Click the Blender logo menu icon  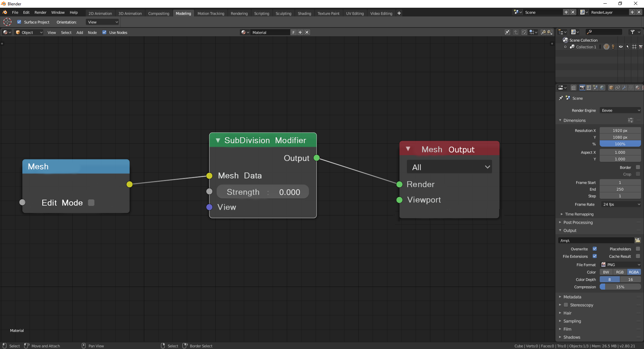[5, 12]
